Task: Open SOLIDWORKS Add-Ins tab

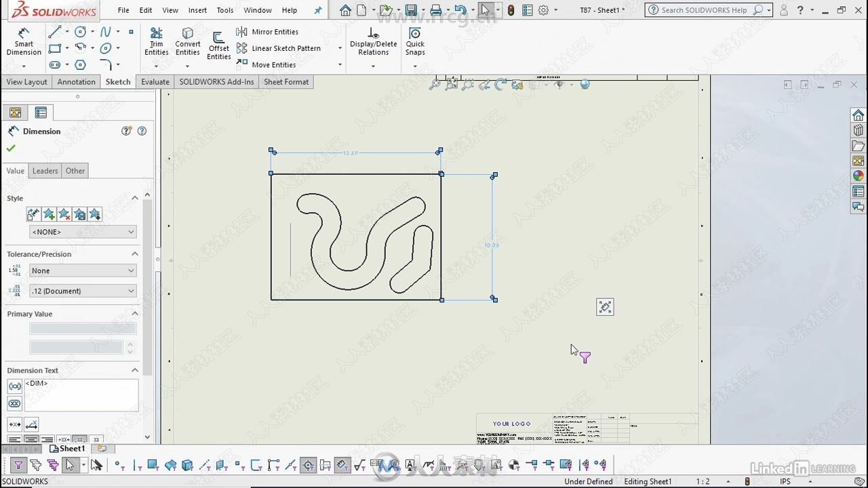Action: tap(216, 82)
